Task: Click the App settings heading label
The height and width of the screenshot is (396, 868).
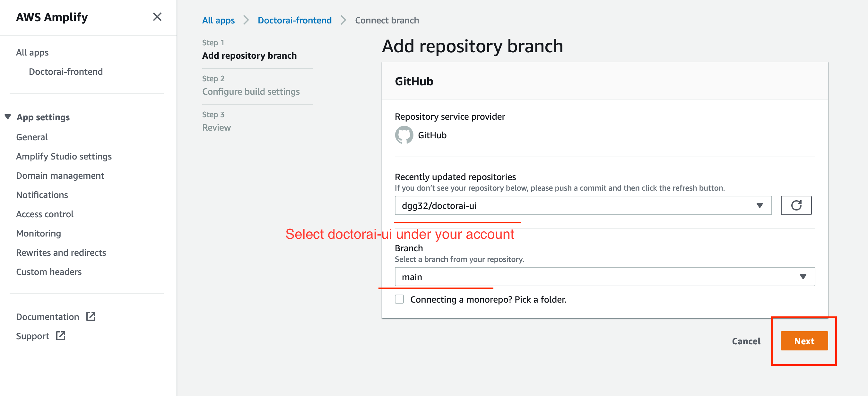Action: coord(43,117)
